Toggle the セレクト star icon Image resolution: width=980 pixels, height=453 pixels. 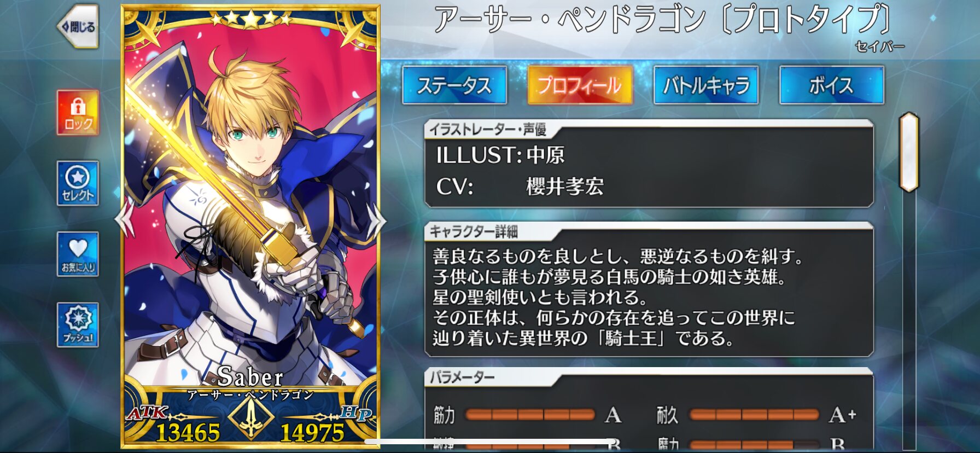pos(78,183)
